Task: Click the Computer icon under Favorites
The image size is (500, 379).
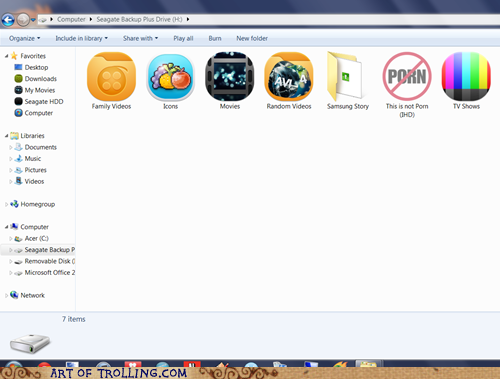Action: coord(18,113)
